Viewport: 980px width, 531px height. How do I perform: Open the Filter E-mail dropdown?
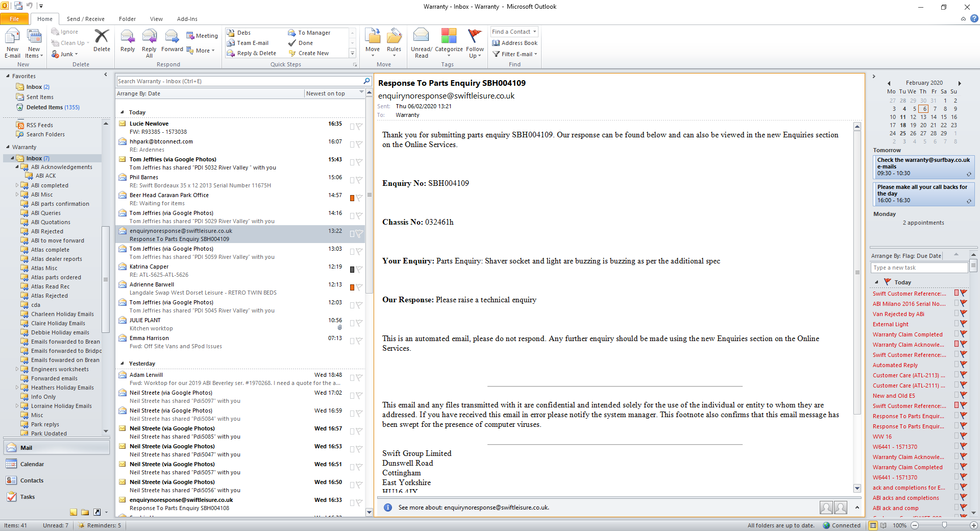coord(514,54)
